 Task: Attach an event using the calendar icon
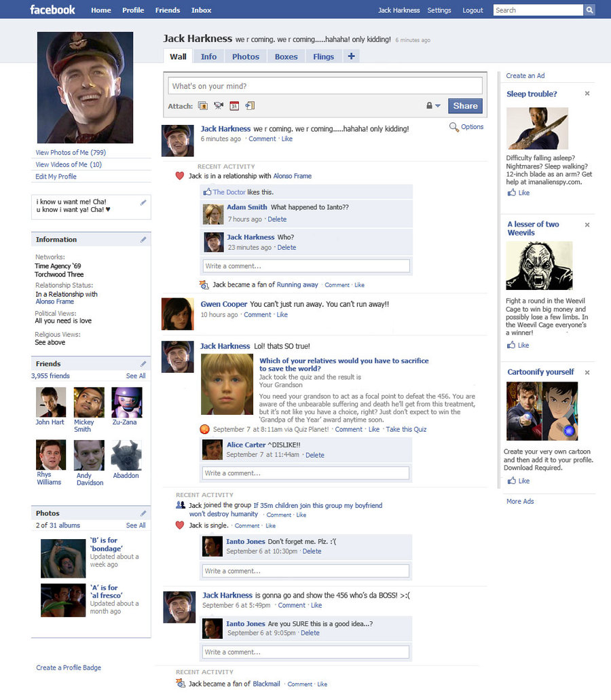point(234,106)
